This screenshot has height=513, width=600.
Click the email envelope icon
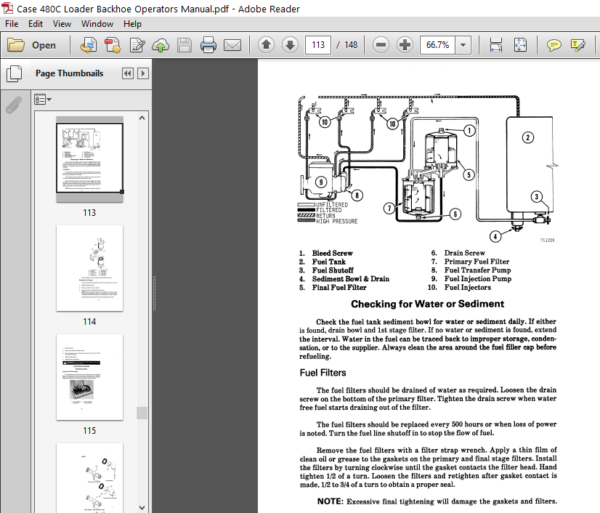tap(232, 45)
